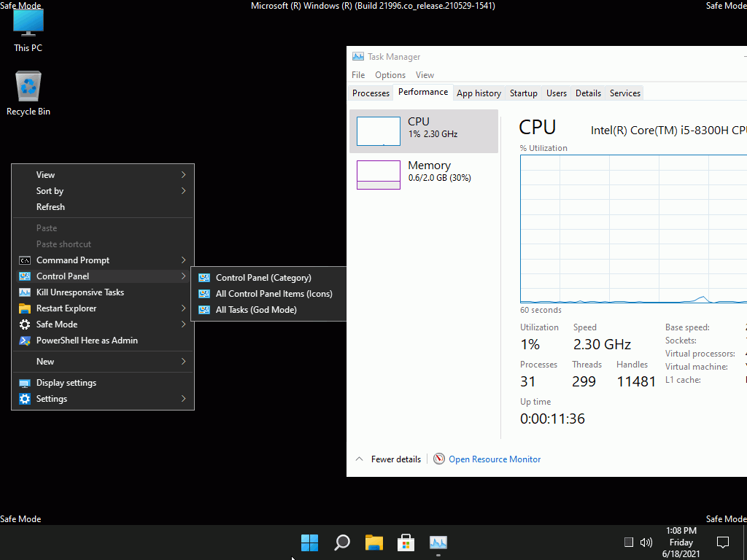Viewport: 747px width, 560px height.
Task: Click the handles count 11481
Action: (636, 381)
